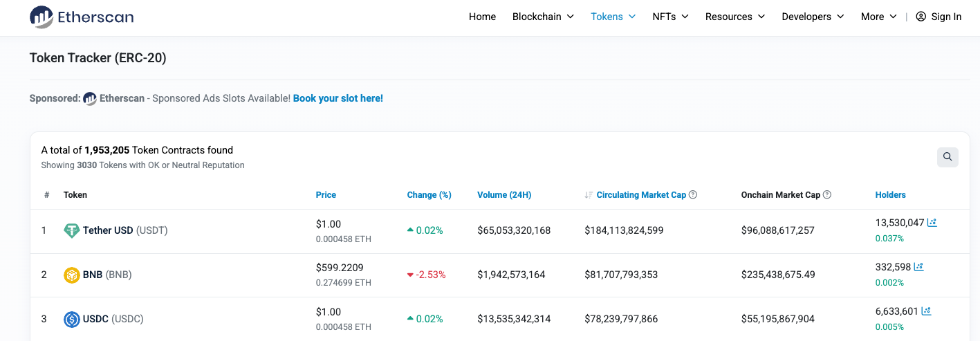Click the sort icon beside Circulating Market Cap
Image resolution: width=980 pixels, height=341 pixels.
[x=589, y=195]
